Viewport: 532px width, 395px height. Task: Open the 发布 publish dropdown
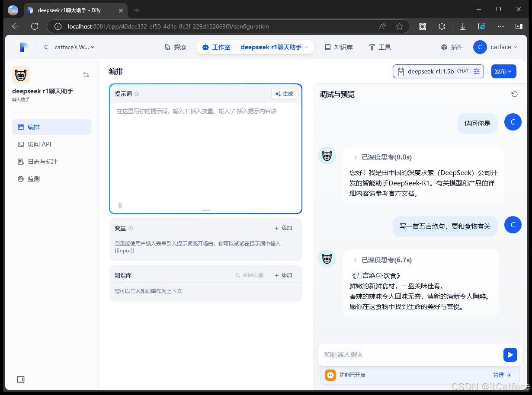coord(503,71)
